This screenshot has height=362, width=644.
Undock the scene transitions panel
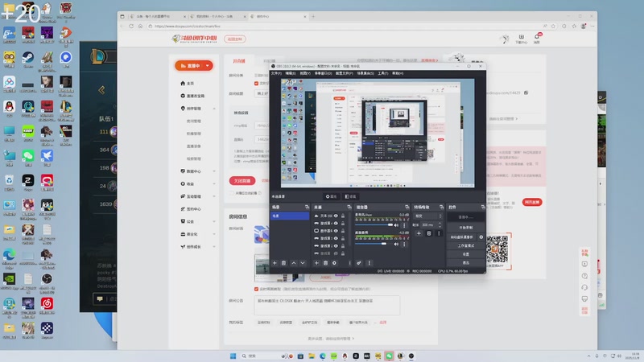tap(441, 207)
